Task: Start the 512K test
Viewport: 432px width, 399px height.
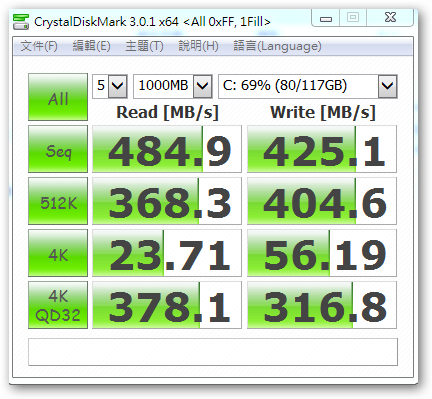Action: point(58,201)
